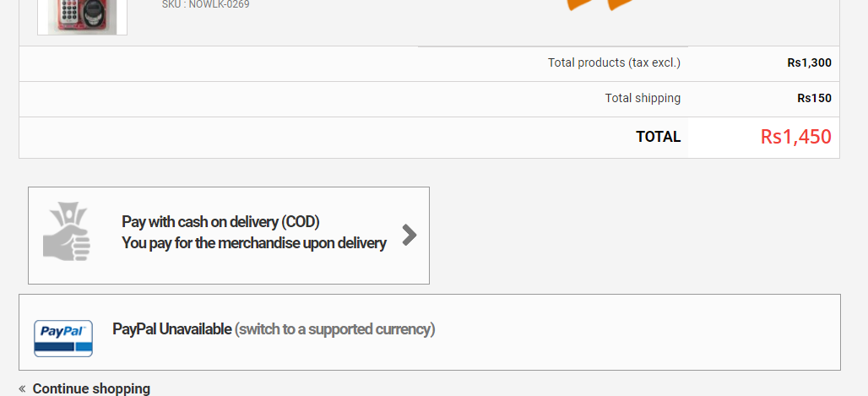
Task: Click the Continue shopping link
Action: [x=91, y=389]
